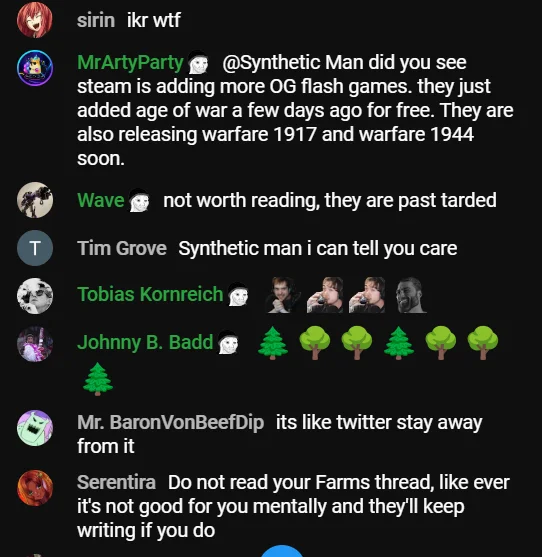Click MrArtyParty's profile avatar
The image size is (542, 557).
click(x=35, y=68)
